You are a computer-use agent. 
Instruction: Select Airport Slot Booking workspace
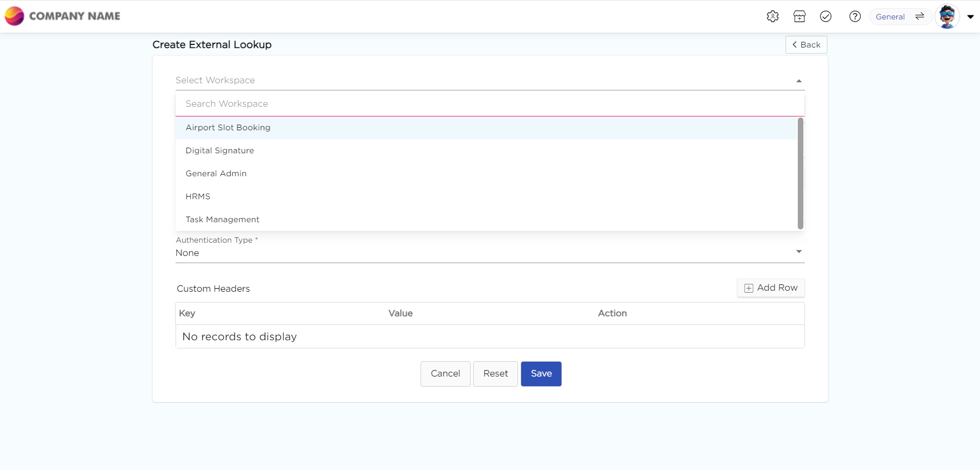[228, 128]
